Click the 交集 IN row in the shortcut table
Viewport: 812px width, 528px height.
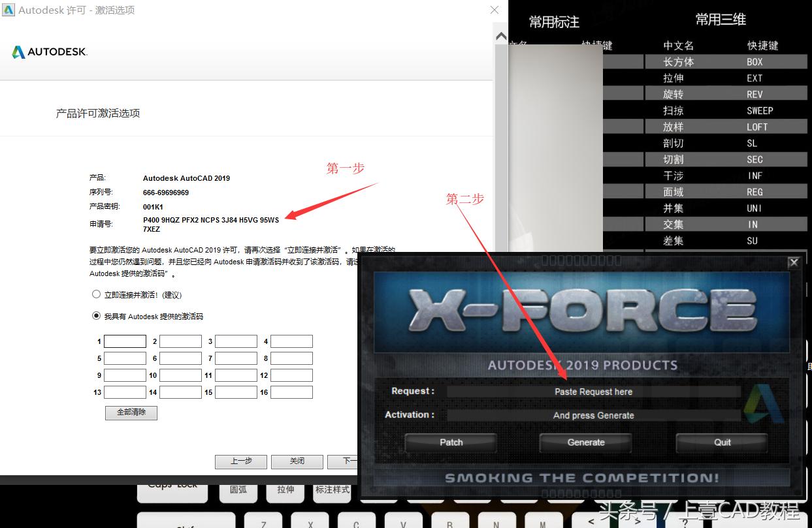726,225
